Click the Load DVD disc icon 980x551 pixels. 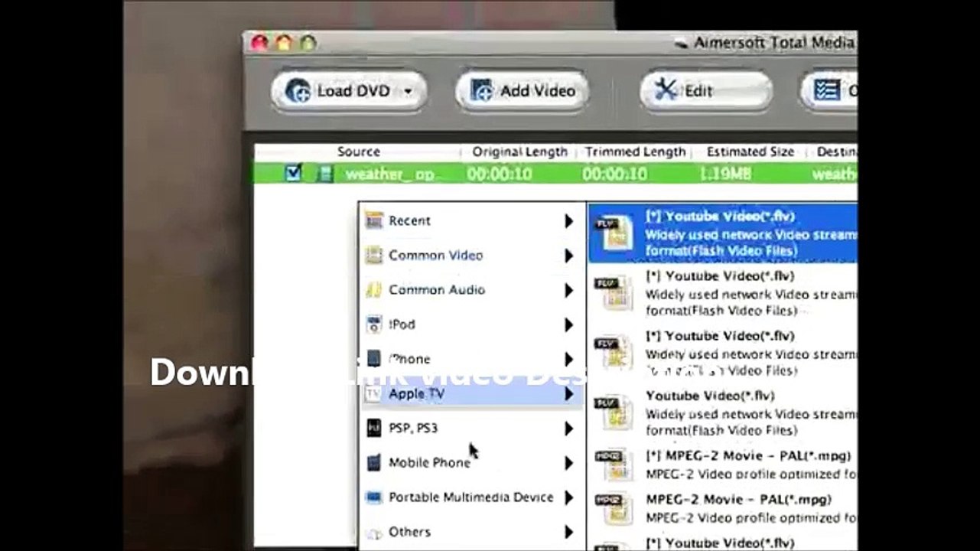298,91
